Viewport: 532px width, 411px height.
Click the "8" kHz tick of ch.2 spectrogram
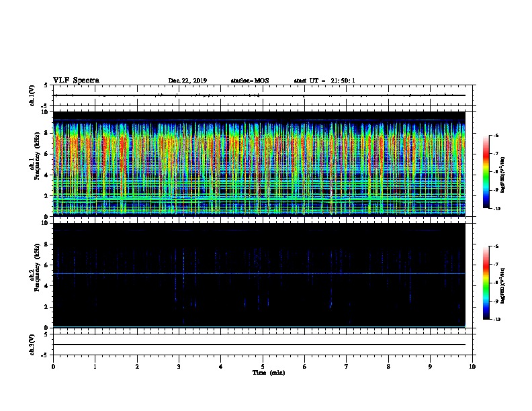47,244
